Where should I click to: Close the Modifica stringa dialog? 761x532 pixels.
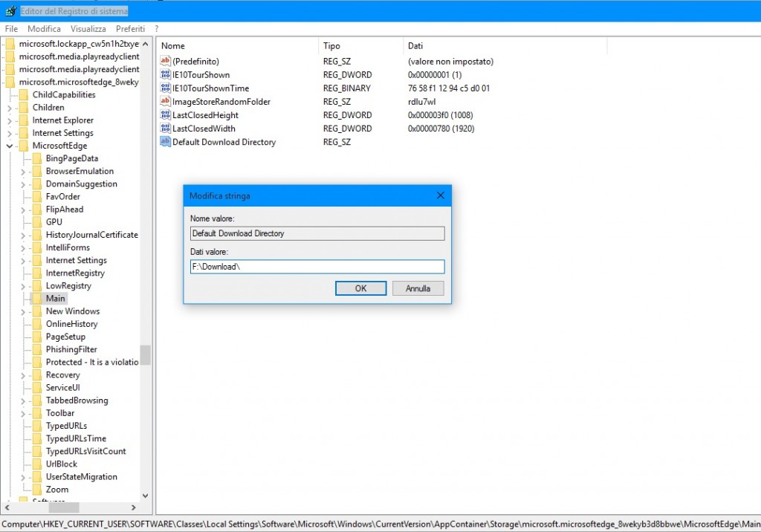pos(440,195)
